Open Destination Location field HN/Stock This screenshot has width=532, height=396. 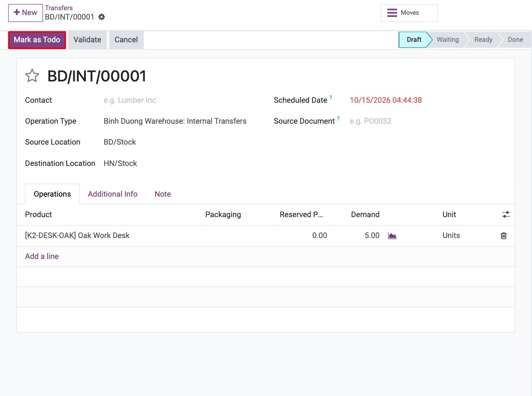pos(180,164)
